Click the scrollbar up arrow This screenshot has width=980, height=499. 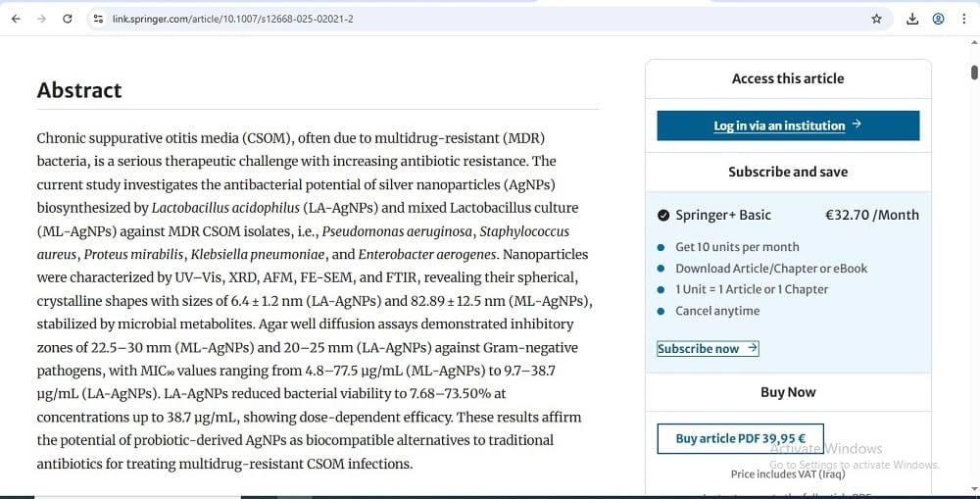(x=974, y=42)
